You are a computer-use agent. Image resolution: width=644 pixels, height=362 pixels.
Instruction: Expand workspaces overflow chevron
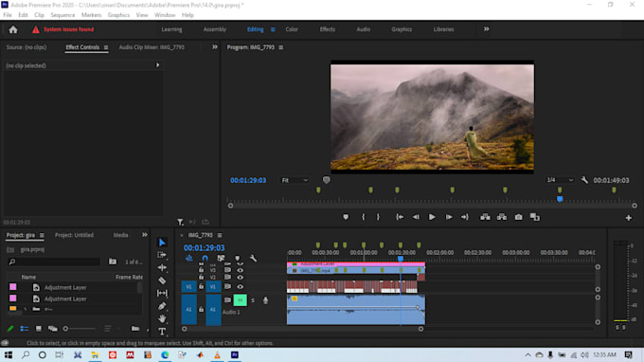[x=486, y=29]
